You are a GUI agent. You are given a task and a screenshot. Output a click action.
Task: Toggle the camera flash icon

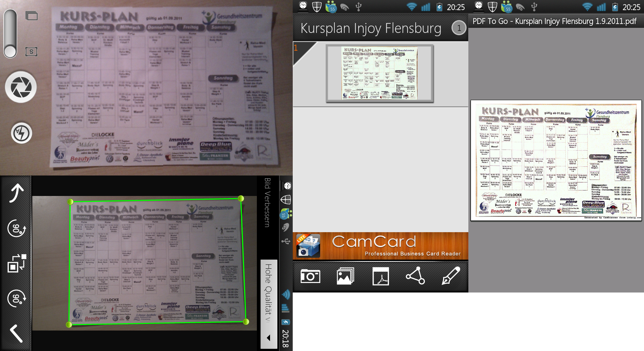tap(21, 133)
